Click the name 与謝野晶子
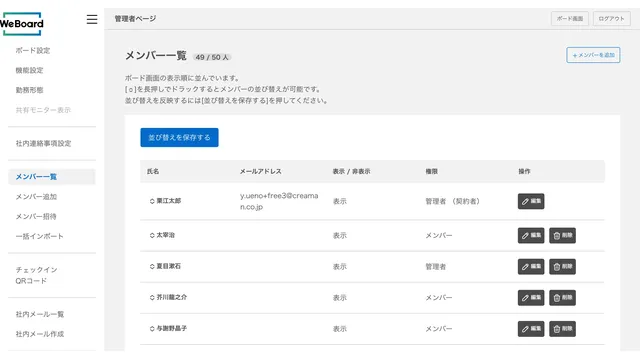640x360 pixels. pos(172,328)
